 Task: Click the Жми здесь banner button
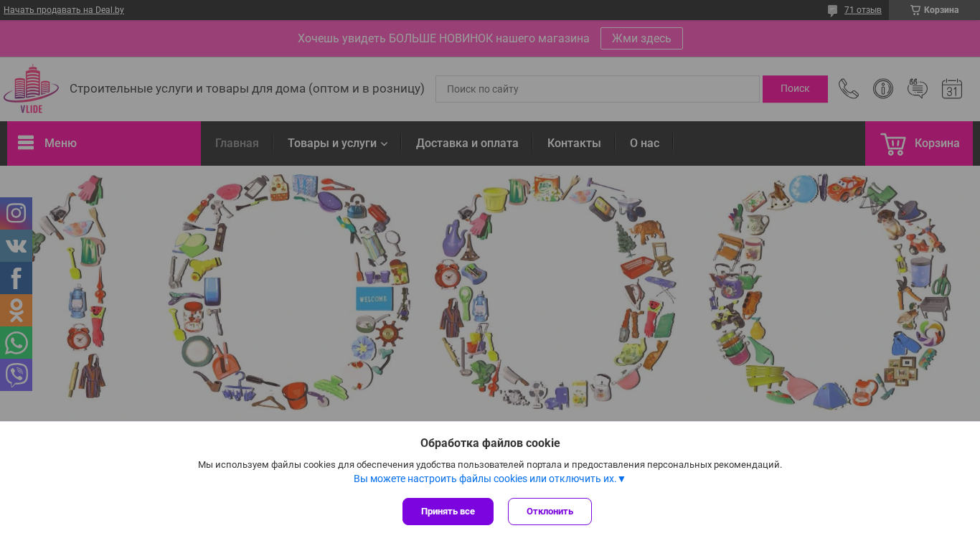tap(641, 38)
